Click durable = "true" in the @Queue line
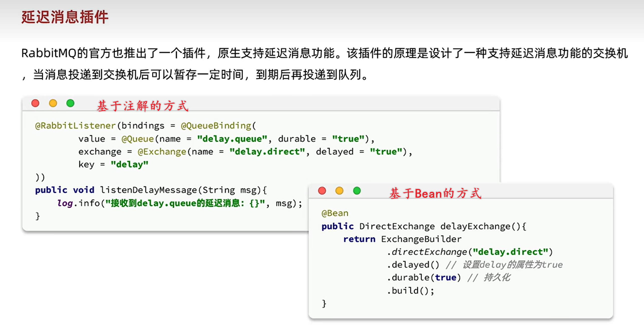 click(321, 139)
